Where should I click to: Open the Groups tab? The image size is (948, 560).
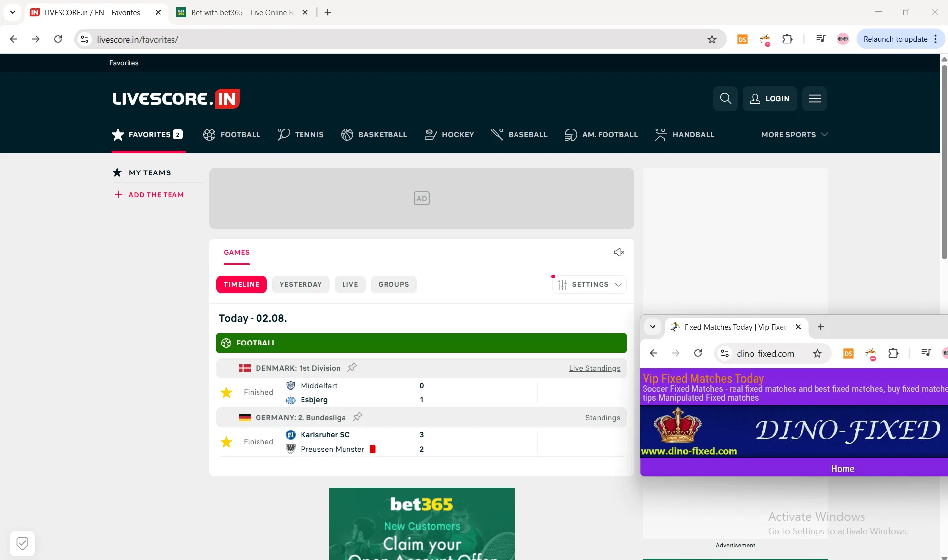point(393,284)
